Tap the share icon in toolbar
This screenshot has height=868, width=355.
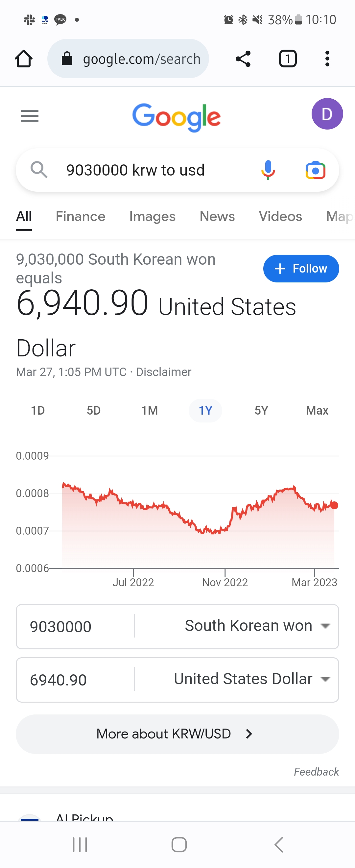click(x=243, y=59)
